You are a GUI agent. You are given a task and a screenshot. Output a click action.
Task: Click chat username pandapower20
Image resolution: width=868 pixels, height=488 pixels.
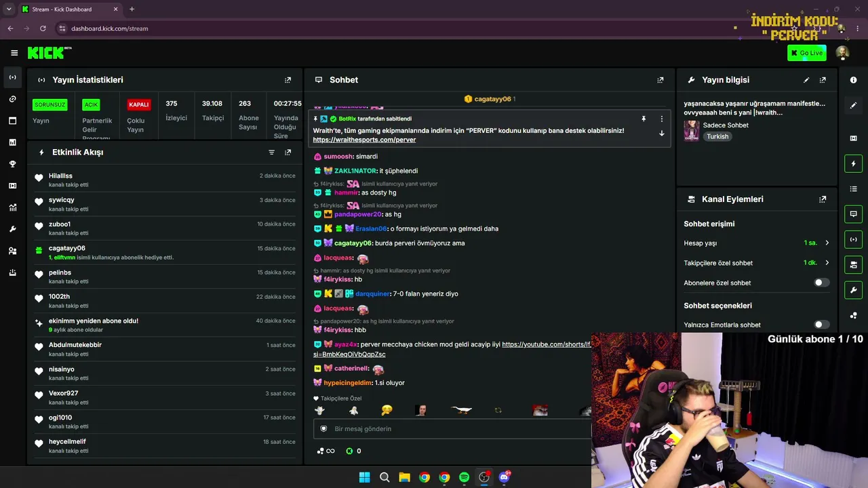358,215
